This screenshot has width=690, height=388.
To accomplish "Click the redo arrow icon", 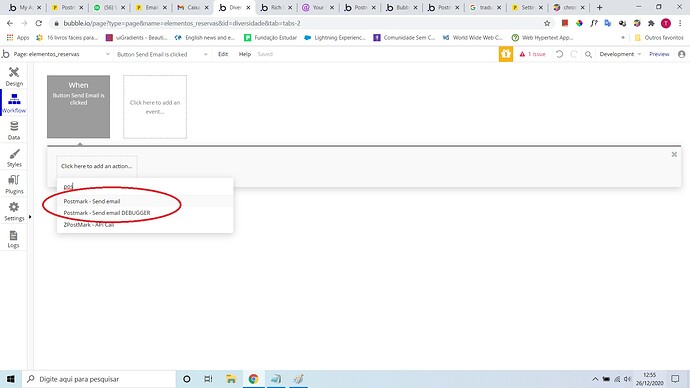I will click(574, 54).
